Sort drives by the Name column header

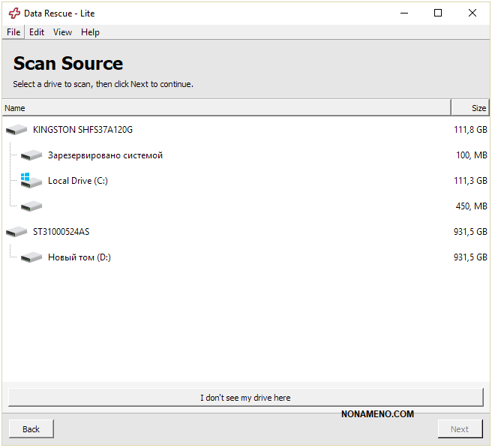pos(225,108)
